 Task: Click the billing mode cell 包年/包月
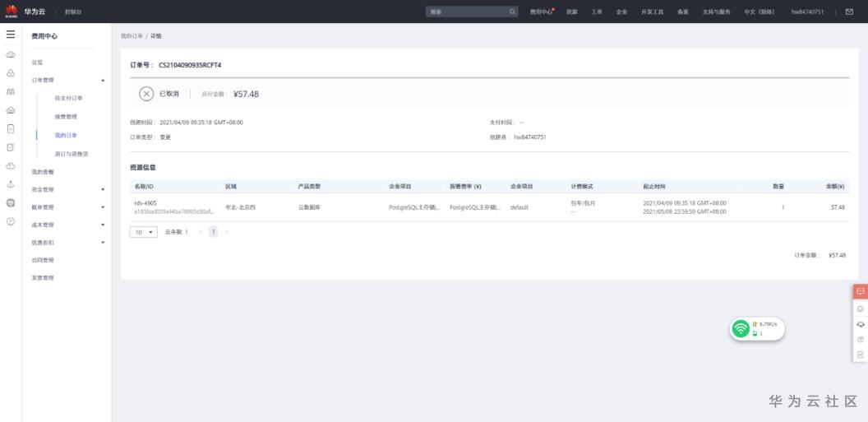[581, 203]
